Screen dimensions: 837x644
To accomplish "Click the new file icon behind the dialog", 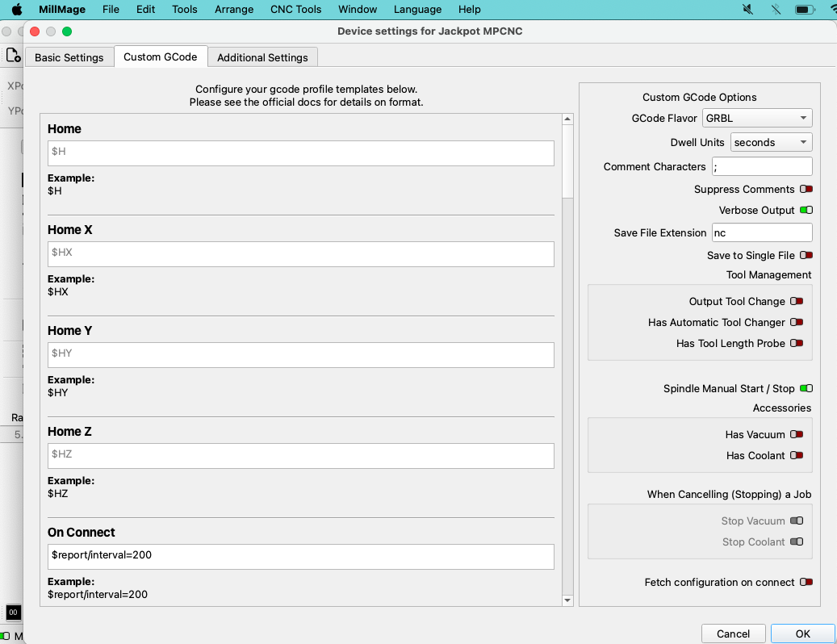I will click(13, 55).
